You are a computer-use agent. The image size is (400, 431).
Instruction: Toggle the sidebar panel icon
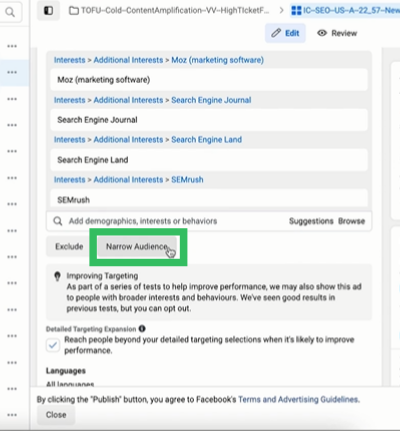coord(48,11)
